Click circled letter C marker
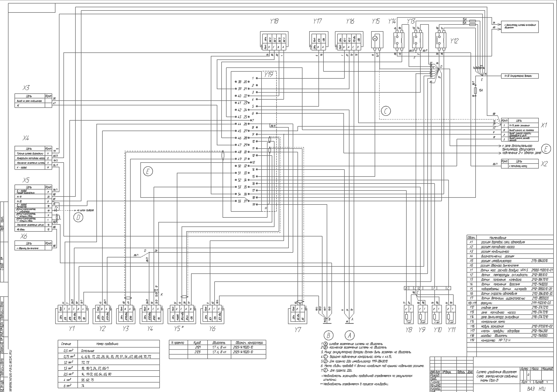The width and height of the screenshot is (557, 392). pos(386,111)
